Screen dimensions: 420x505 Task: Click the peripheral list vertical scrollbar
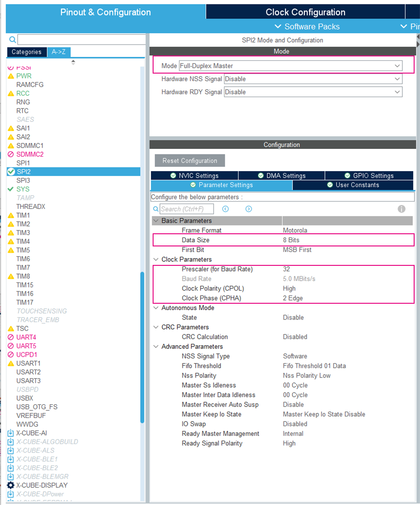142,347
